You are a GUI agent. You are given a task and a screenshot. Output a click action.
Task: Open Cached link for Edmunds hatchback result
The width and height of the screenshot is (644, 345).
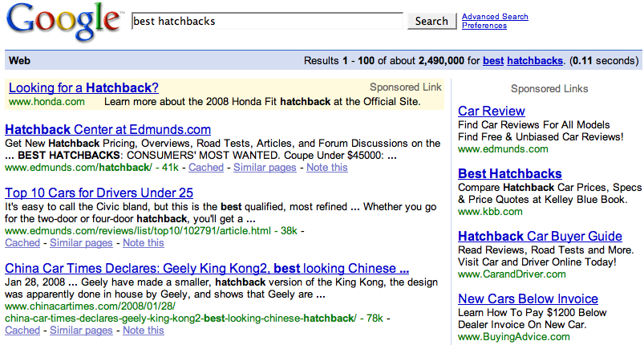[206, 168]
